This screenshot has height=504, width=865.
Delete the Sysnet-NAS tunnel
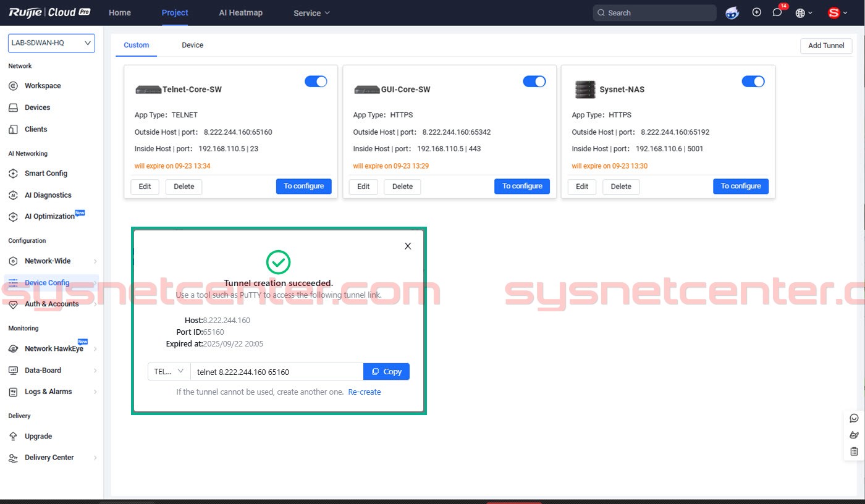[621, 187]
